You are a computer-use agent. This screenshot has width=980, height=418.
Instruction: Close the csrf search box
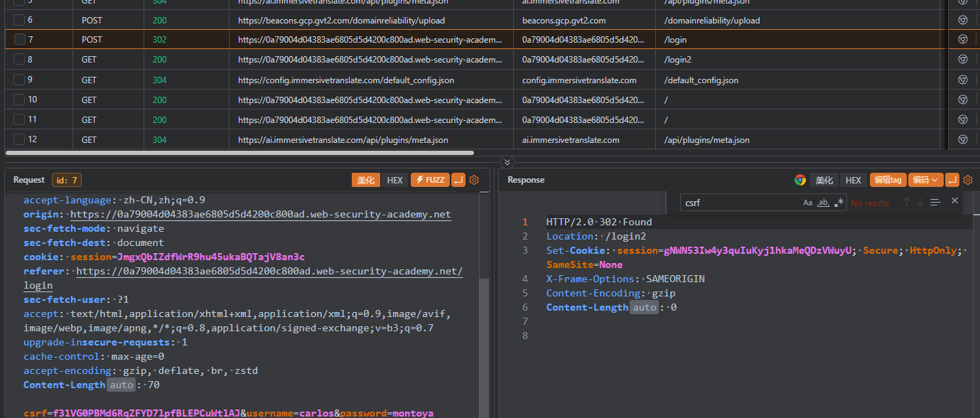[954, 201]
